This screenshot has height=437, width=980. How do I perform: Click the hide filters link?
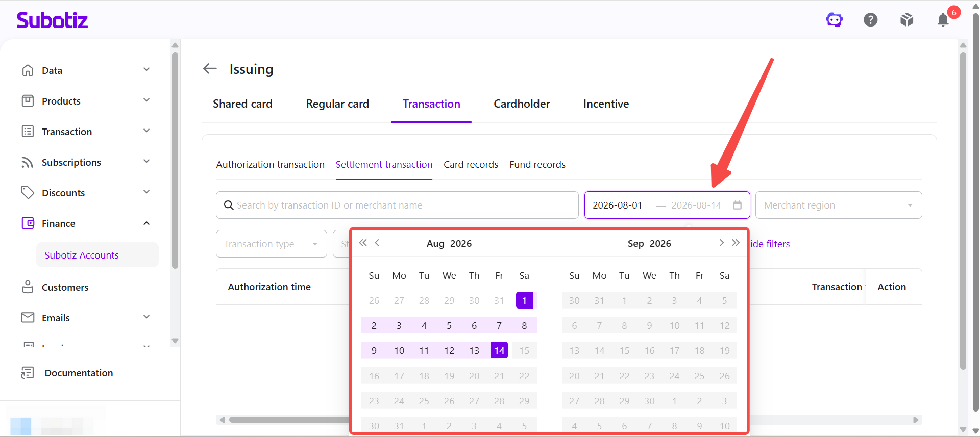[x=770, y=244]
